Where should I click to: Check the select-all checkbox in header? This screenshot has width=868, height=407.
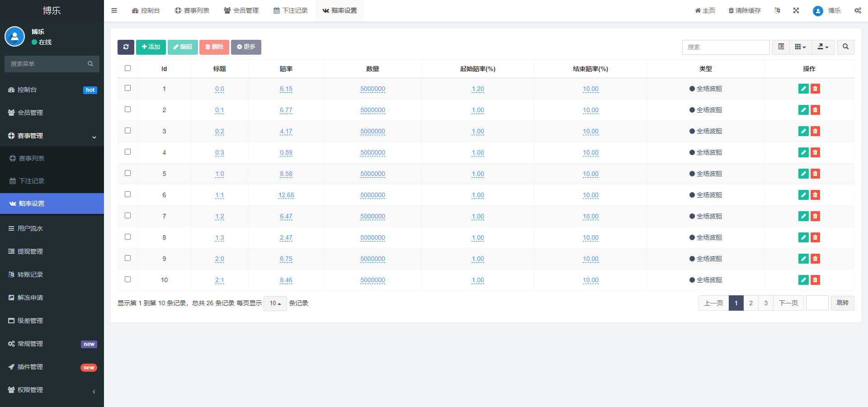[127, 68]
